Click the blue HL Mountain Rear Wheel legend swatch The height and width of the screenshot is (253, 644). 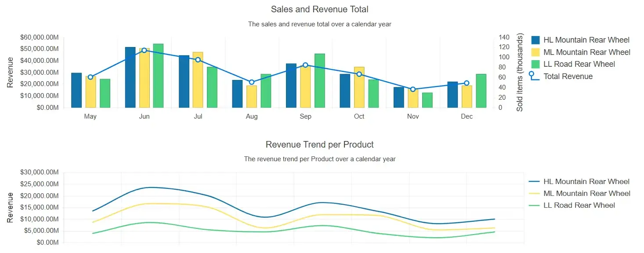click(535, 39)
